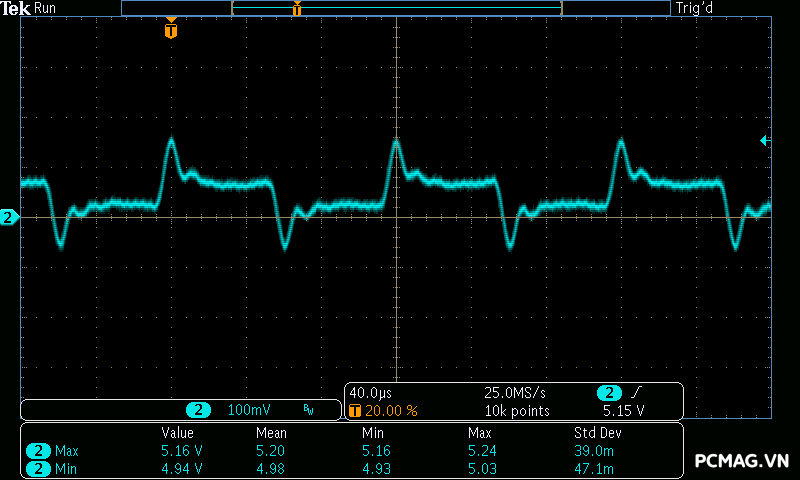Click the bandwidth limit Bw icon

pyautogui.click(x=308, y=410)
